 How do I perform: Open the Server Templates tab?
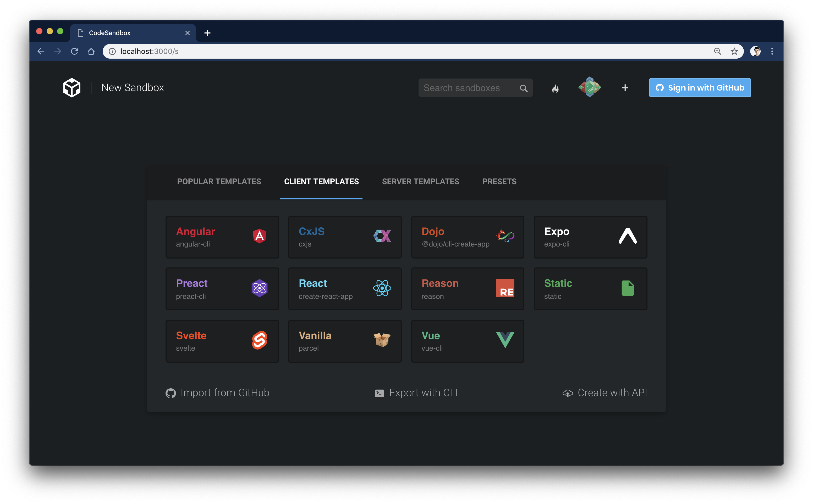420,182
